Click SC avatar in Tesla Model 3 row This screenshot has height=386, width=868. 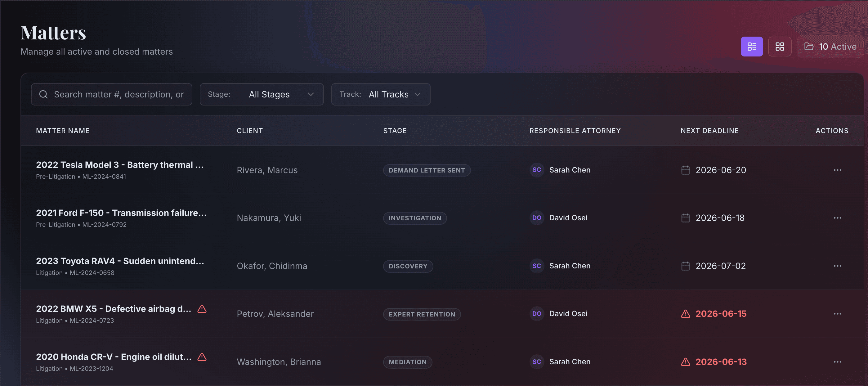(x=537, y=170)
